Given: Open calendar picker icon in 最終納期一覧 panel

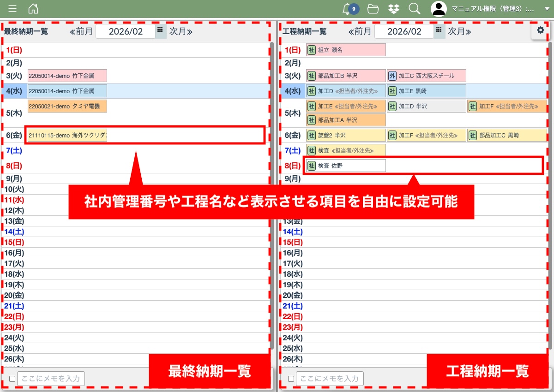Looking at the screenshot, I should [160, 30].
